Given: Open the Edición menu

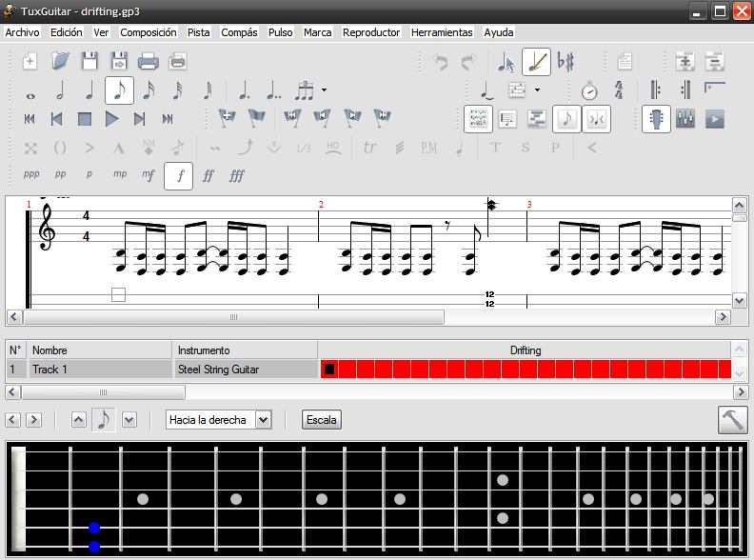Looking at the screenshot, I should pyautogui.click(x=67, y=32).
